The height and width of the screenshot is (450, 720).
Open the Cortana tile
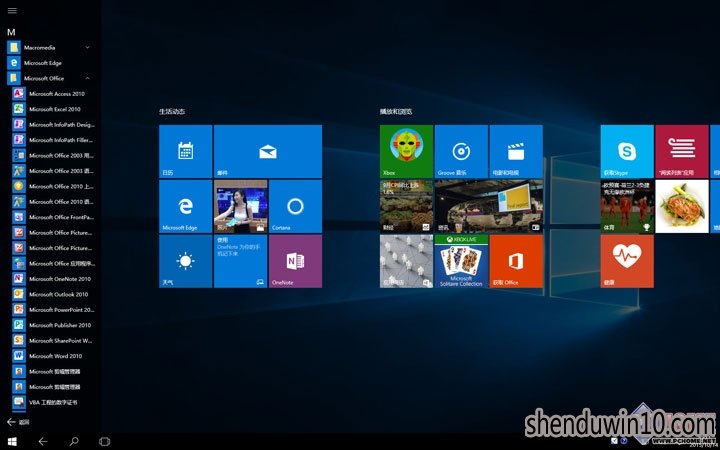(x=295, y=206)
